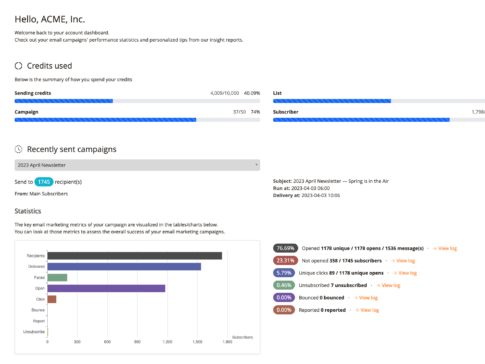The height and width of the screenshot is (364, 485).
Task: Open View log for Unsubscribed
Action: [388, 285]
